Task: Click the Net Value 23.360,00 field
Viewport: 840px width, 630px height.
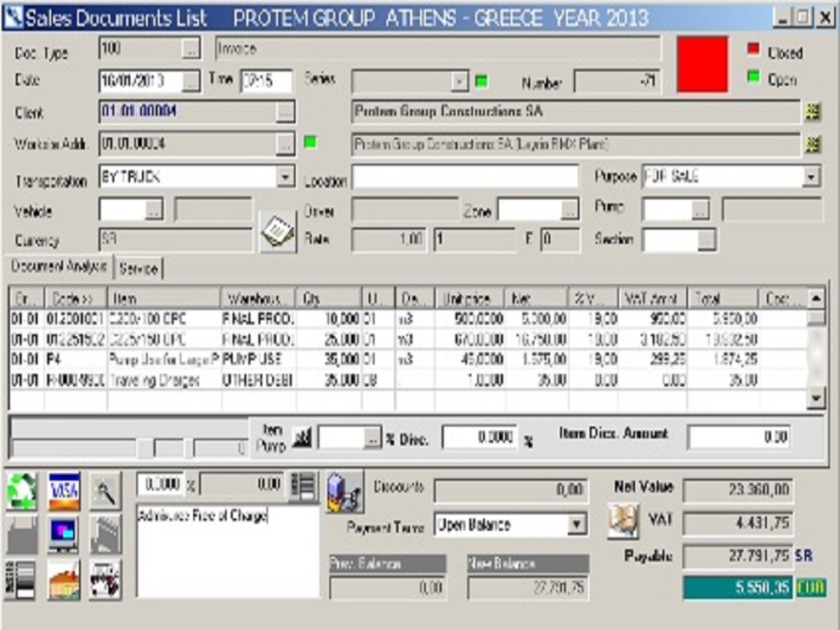Action: pyautogui.click(x=738, y=490)
